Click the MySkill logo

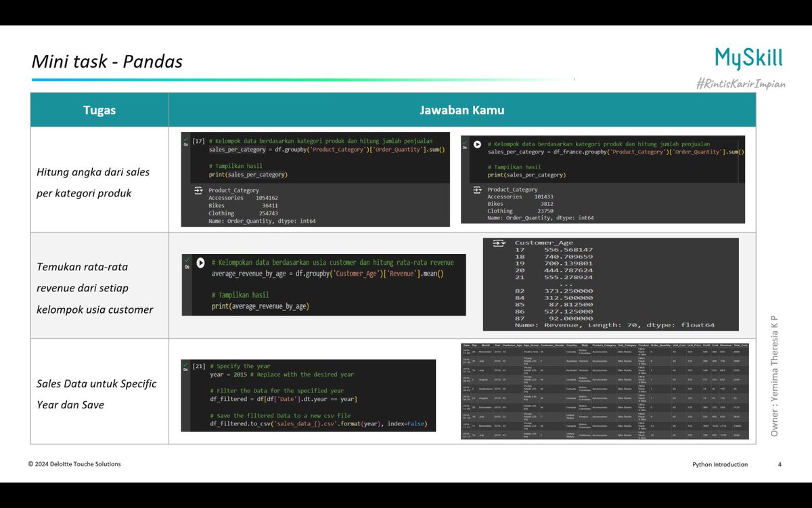point(748,58)
